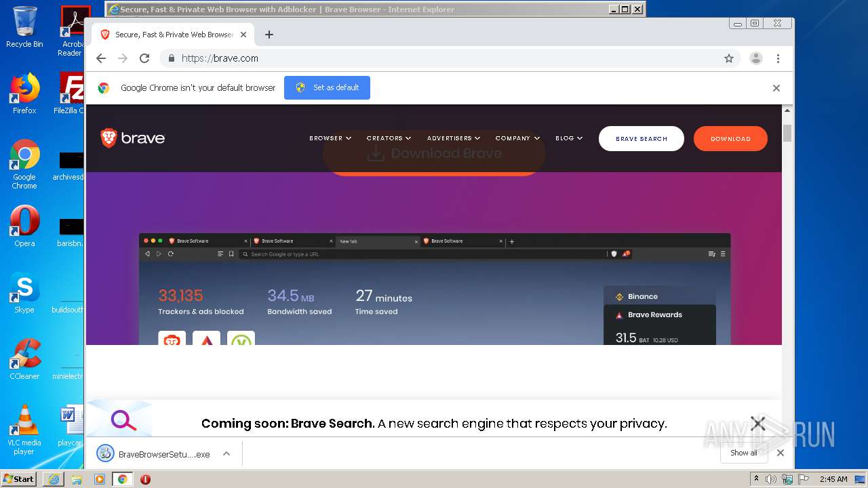
Task: Expand download item options chevron
Action: (226, 454)
